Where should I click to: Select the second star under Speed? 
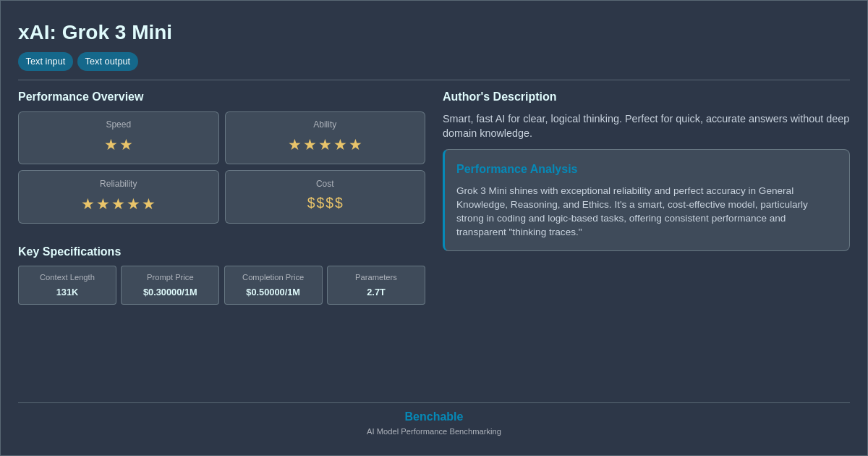click(127, 144)
